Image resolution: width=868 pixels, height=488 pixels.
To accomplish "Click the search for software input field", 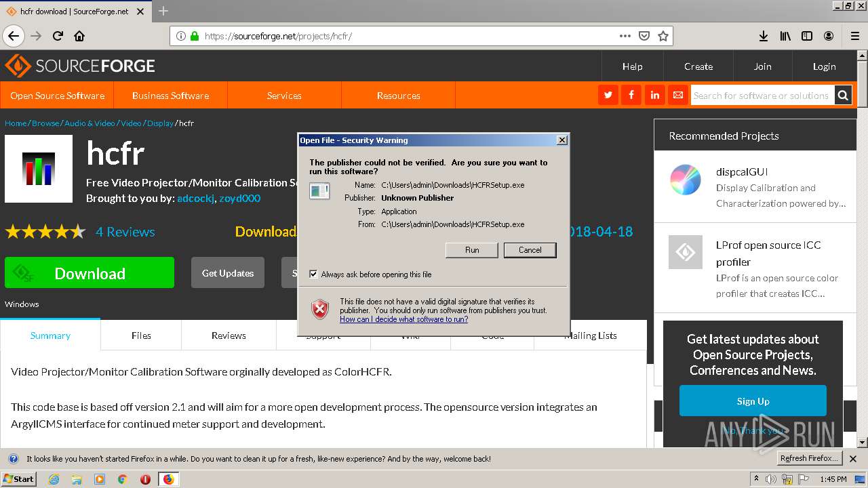I will (x=762, y=95).
